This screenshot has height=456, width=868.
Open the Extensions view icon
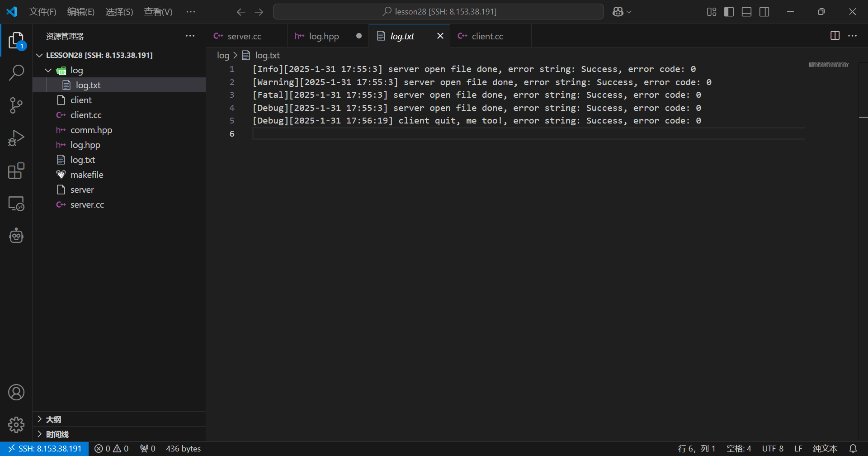[x=16, y=171]
